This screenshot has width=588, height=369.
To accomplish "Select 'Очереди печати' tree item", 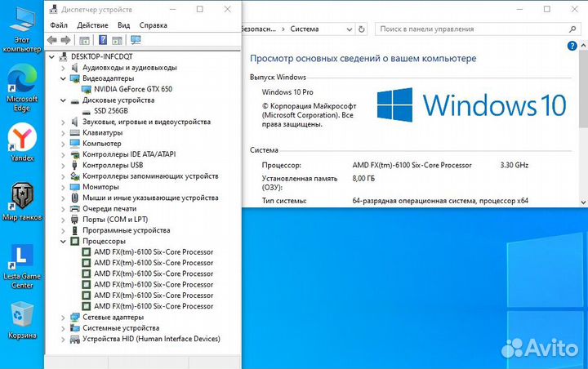I will coord(109,208).
